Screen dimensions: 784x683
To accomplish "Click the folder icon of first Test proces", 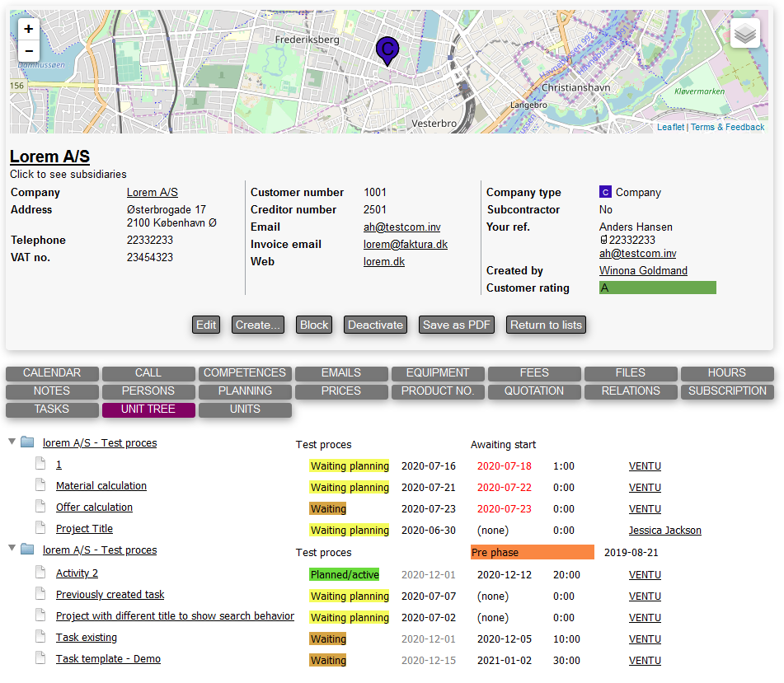I will (x=27, y=442).
